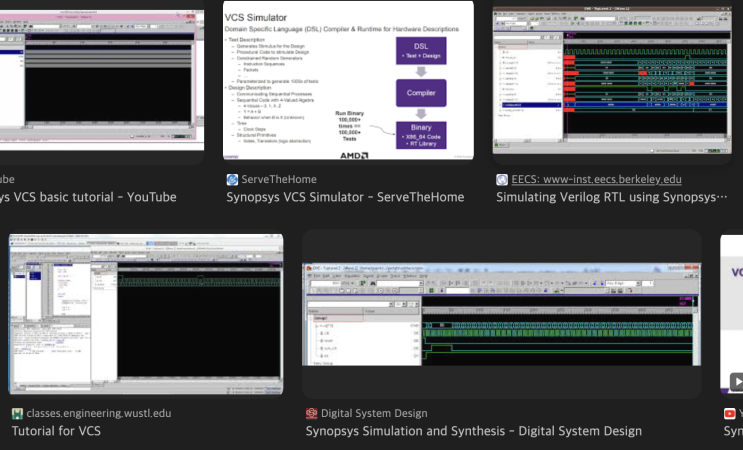
Task: Click play button on the partially visible video
Action: click(737, 382)
